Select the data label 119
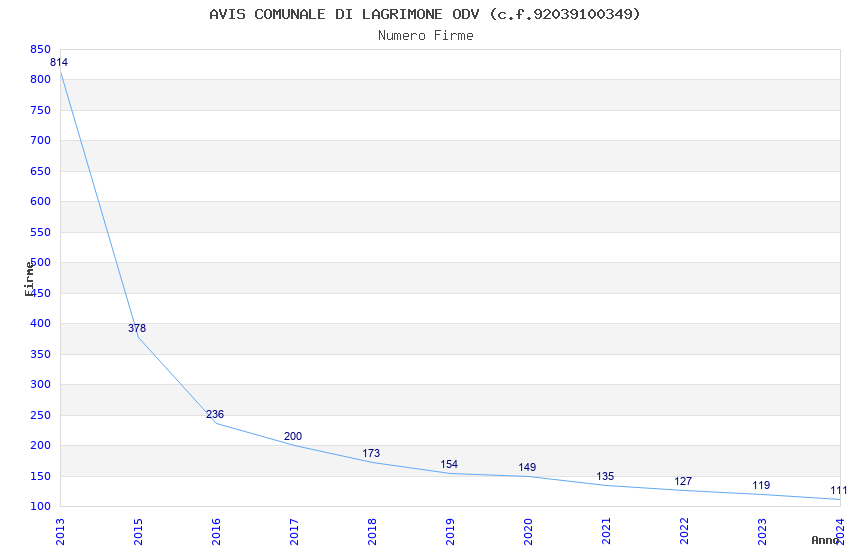 762,486
